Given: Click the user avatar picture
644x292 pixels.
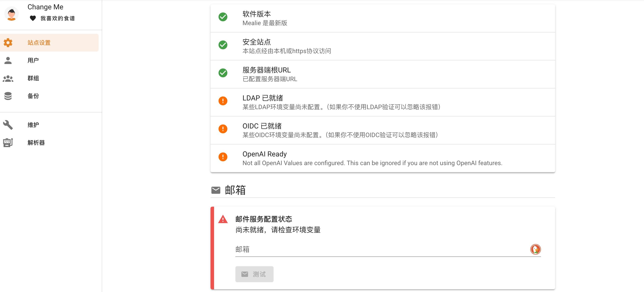Looking at the screenshot, I should [12, 14].
